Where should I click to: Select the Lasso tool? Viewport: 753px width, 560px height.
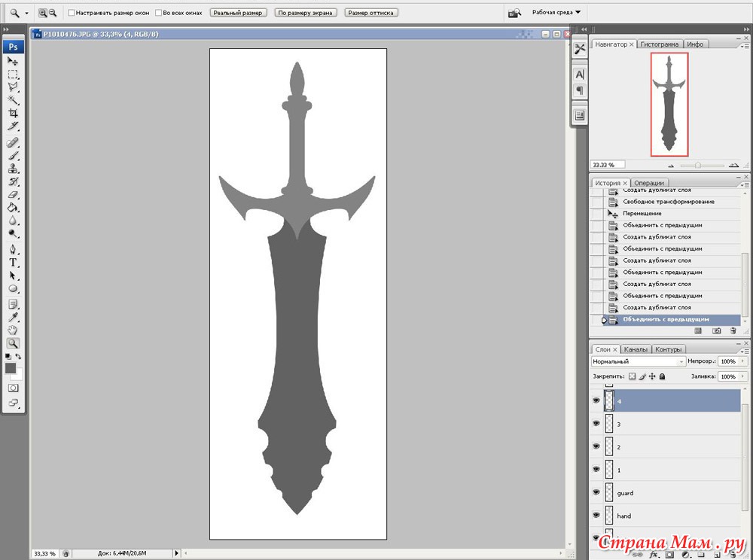[13, 87]
